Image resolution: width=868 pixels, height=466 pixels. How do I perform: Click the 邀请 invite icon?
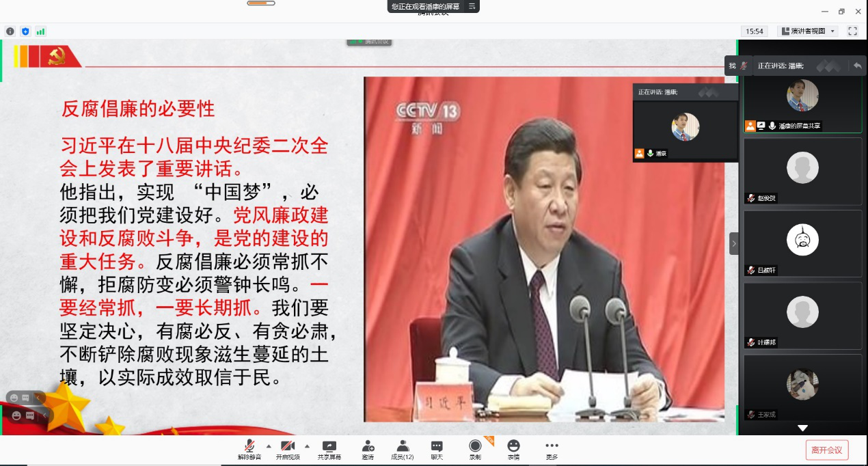coord(368,449)
